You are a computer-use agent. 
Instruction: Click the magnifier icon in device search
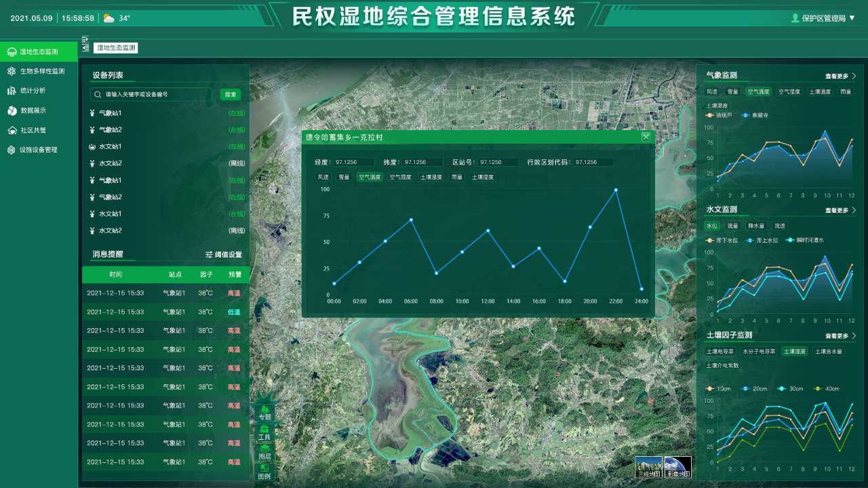tap(98, 95)
